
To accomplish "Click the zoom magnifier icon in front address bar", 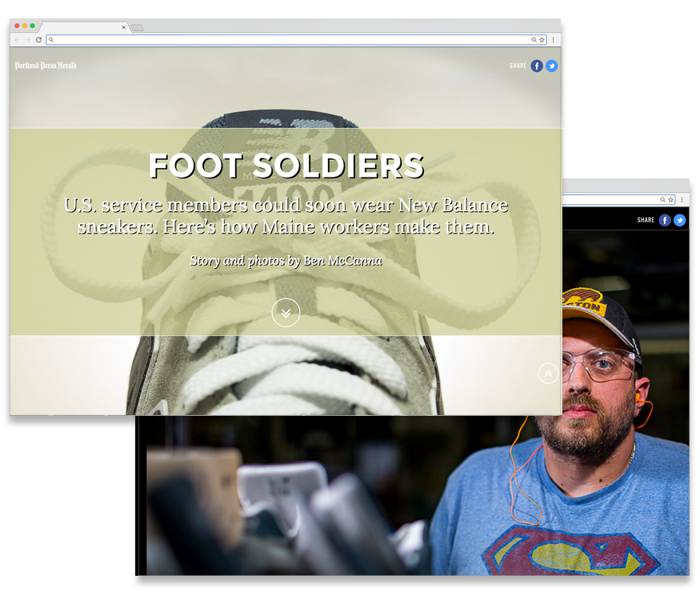I will point(534,40).
